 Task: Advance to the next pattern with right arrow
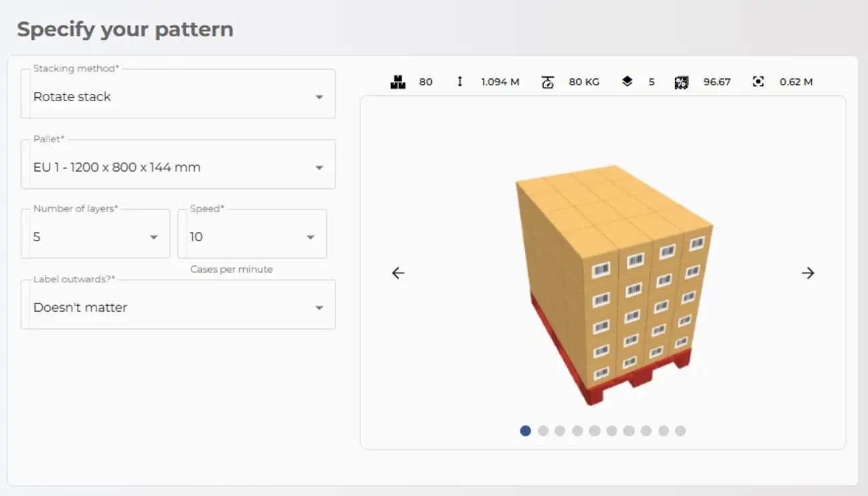pos(808,273)
